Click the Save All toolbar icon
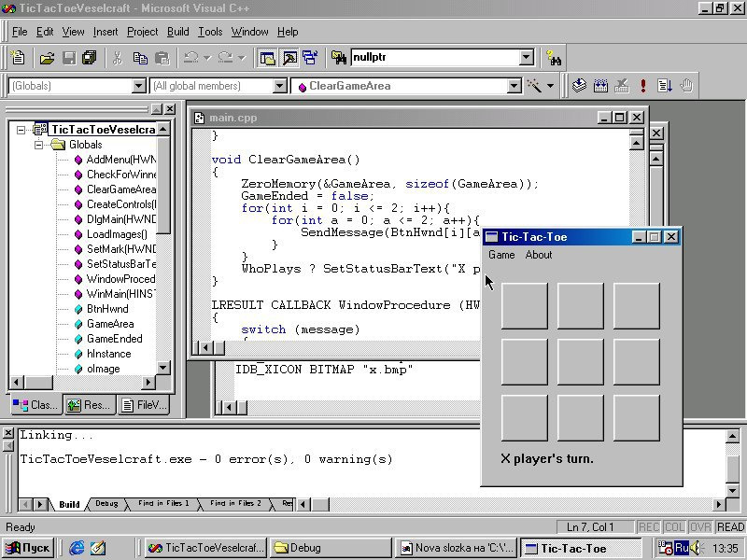This screenshot has height=560, width=747. click(x=89, y=58)
